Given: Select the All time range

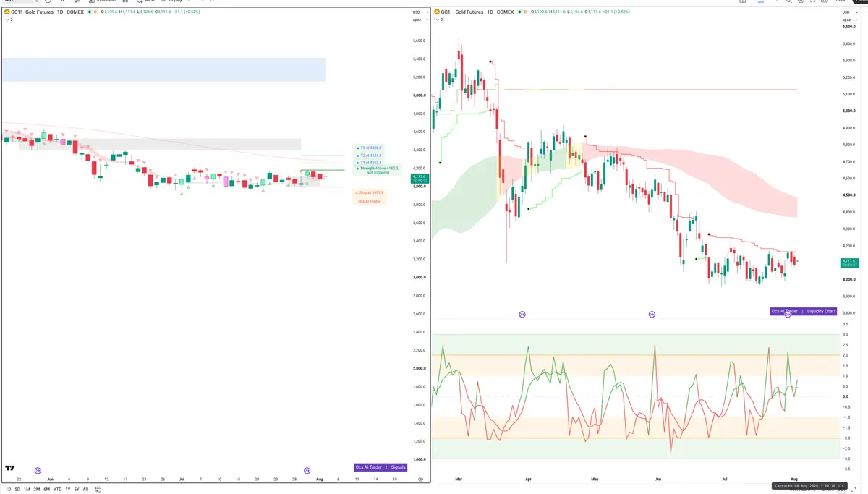Looking at the screenshot, I should point(85,490).
